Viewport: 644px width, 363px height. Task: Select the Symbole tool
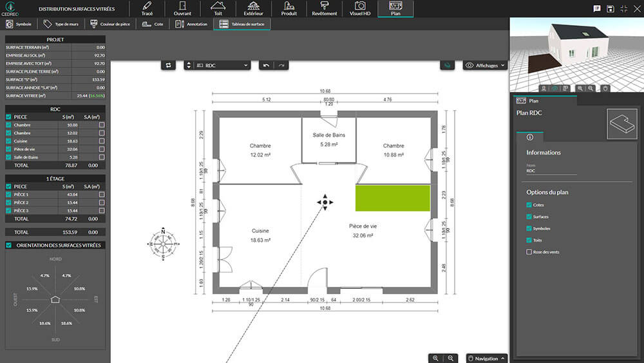(x=18, y=24)
